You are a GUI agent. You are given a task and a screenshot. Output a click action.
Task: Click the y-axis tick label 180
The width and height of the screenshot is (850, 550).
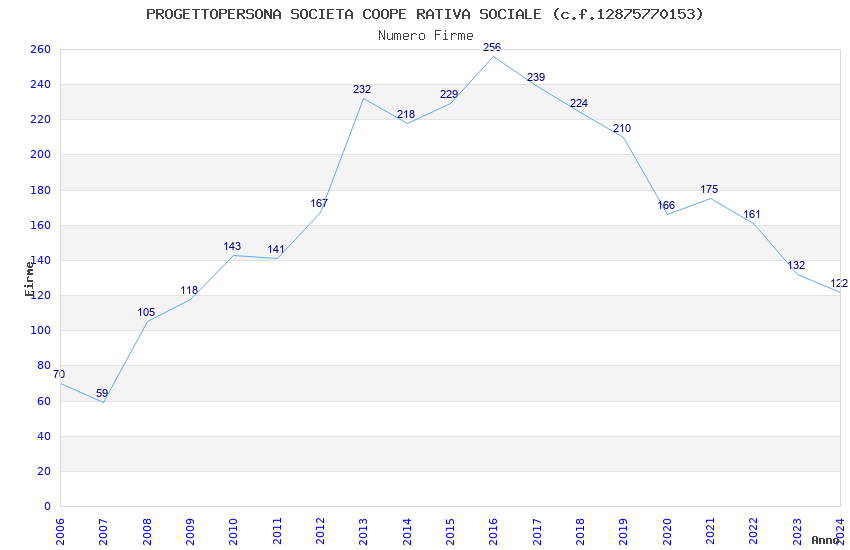coord(40,190)
